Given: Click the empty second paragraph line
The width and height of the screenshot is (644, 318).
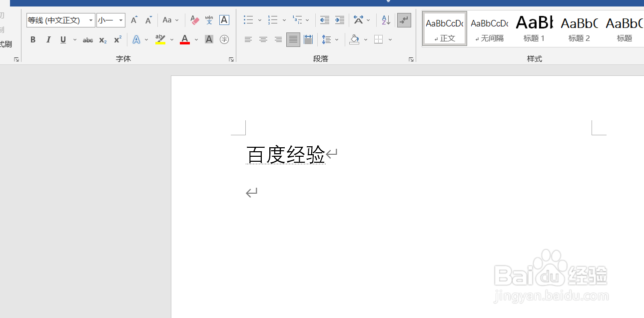Looking at the screenshot, I should pos(251,192).
